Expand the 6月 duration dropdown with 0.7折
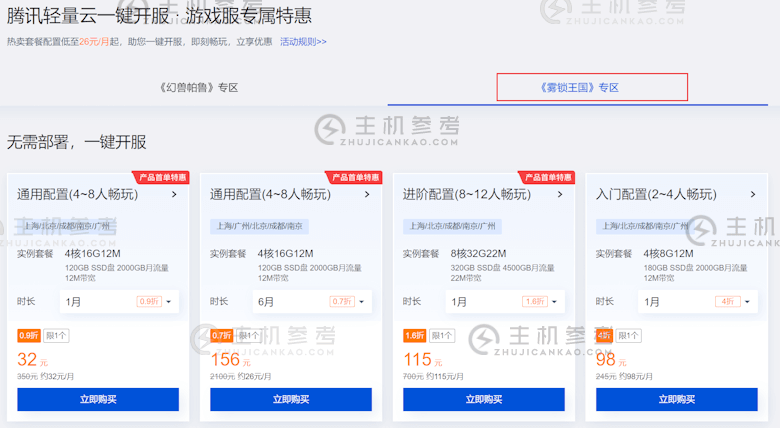 pos(312,302)
